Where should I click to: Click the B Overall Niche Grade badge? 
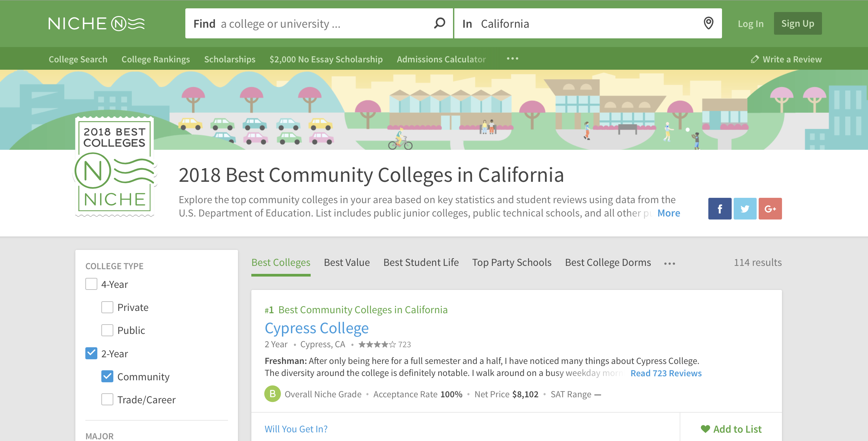point(272,394)
